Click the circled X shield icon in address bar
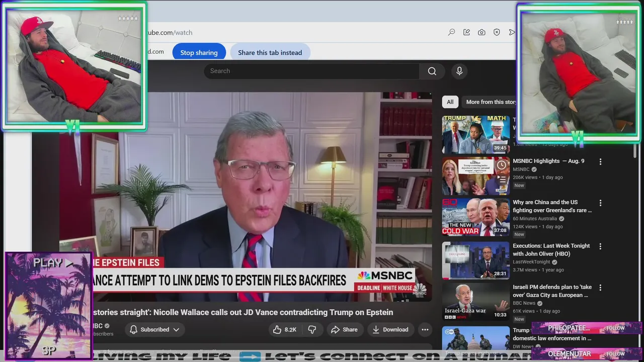This screenshot has width=644, height=362. tap(497, 32)
